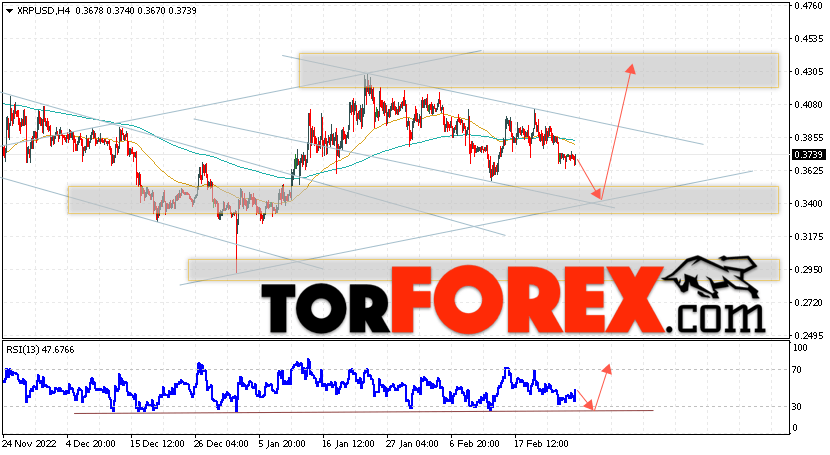Click the 0.4080 price axis label
Image resolution: width=830 pixels, height=455 pixels.
tap(809, 105)
